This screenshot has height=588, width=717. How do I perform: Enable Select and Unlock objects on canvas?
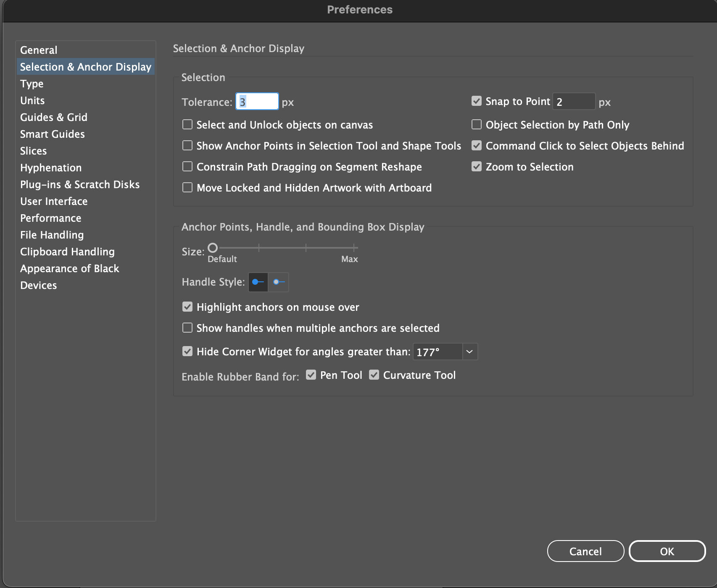(187, 124)
